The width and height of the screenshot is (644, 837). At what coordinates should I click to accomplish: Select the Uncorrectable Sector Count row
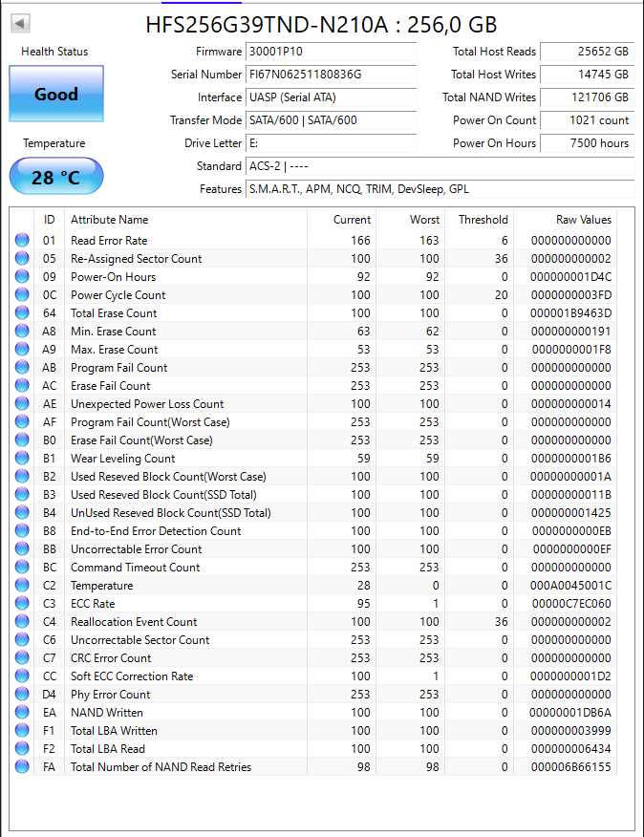click(x=315, y=639)
